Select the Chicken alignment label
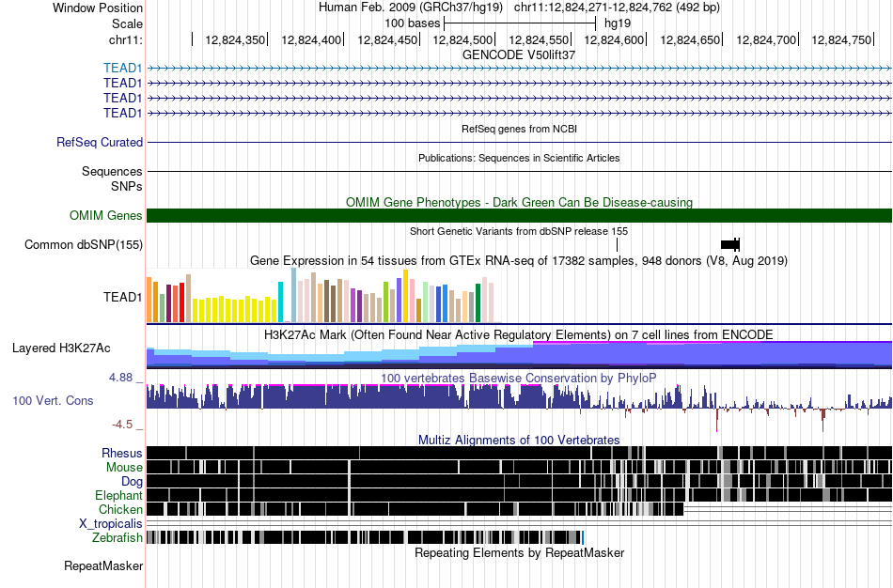 120,509
